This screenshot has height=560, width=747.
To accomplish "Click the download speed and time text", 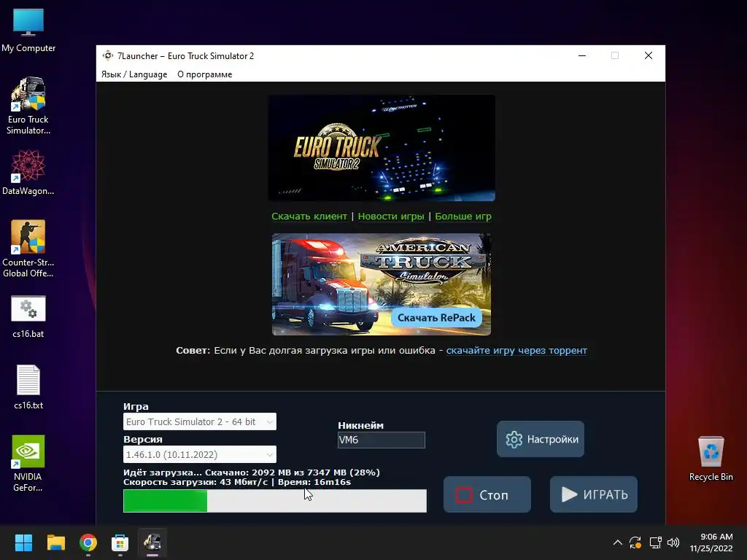I will point(237,482).
